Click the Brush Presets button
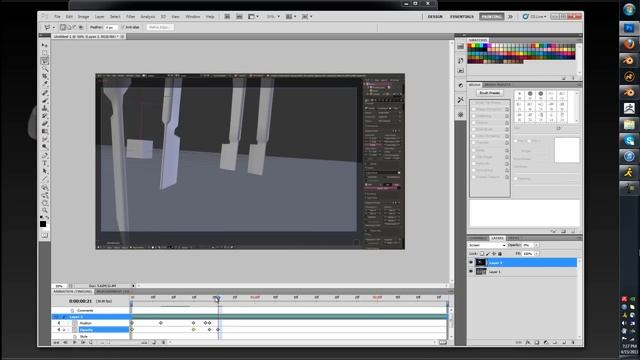 [490, 93]
